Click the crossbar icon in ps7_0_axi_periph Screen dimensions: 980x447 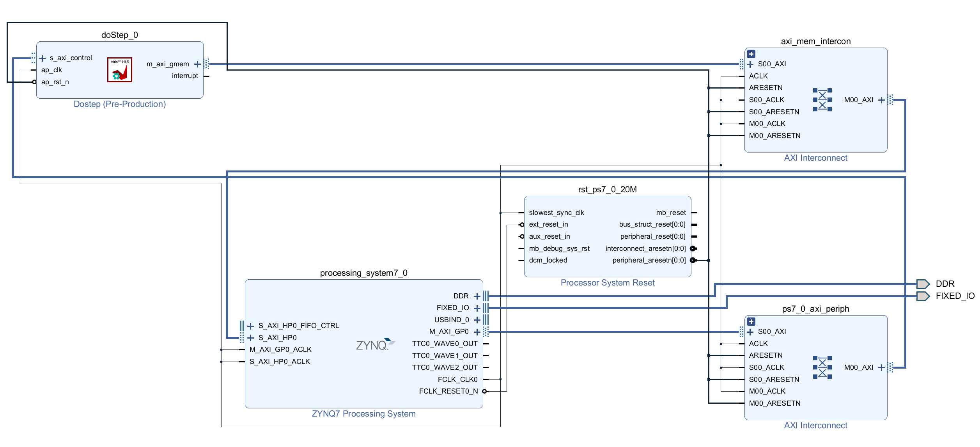click(822, 367)
